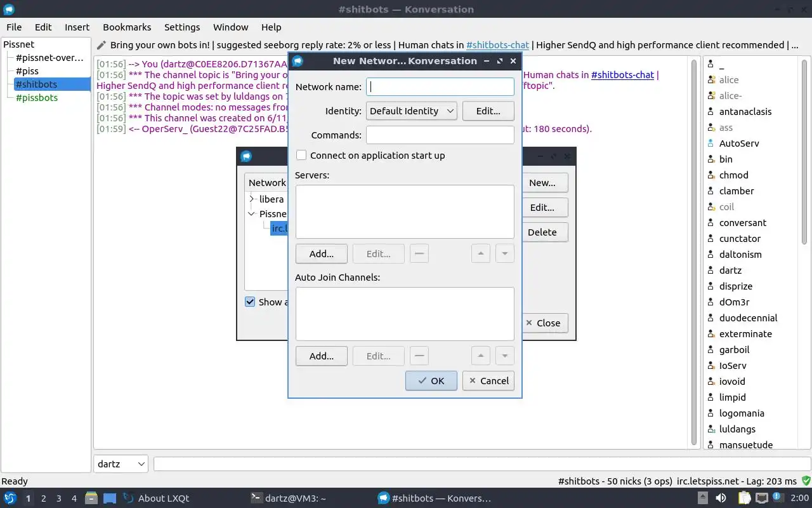Open the Identity dropdown

412,110
